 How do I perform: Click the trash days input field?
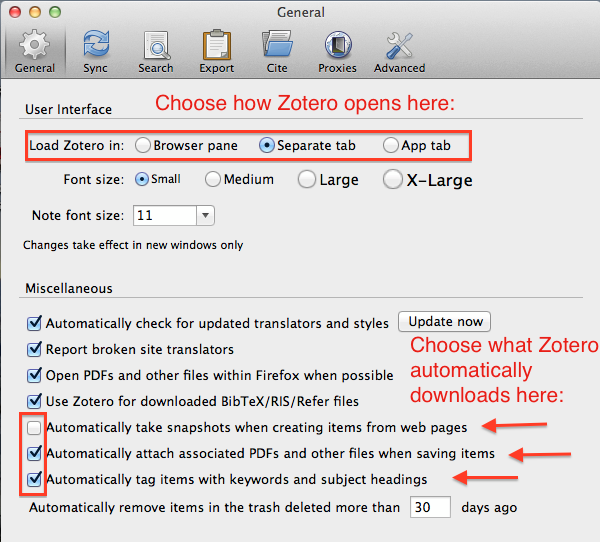tap(430, 507)
